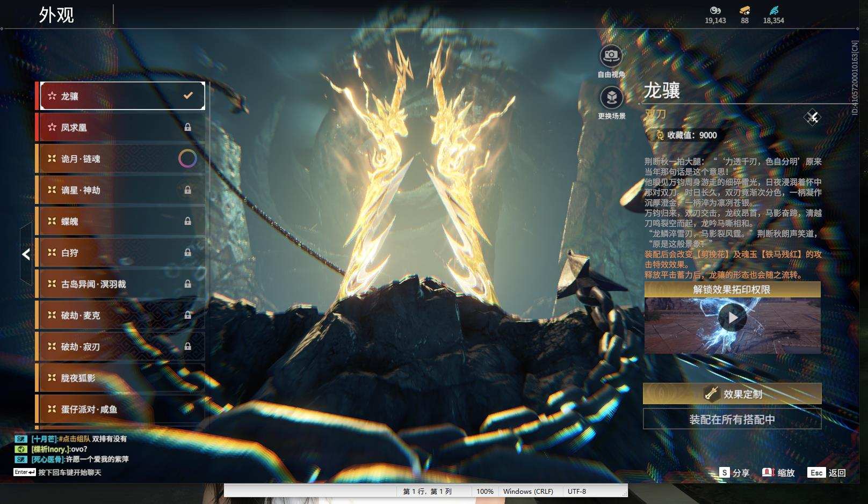
Task: Click the 龙骧 title in the details panel
Action: coord(662,90)
